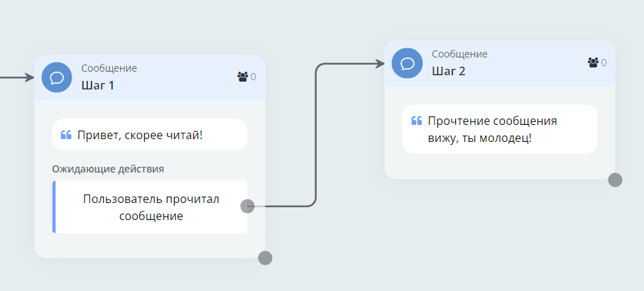Select the 'Шаг 2' title text
Screen dimensions: 644x291
click(448, 71)
